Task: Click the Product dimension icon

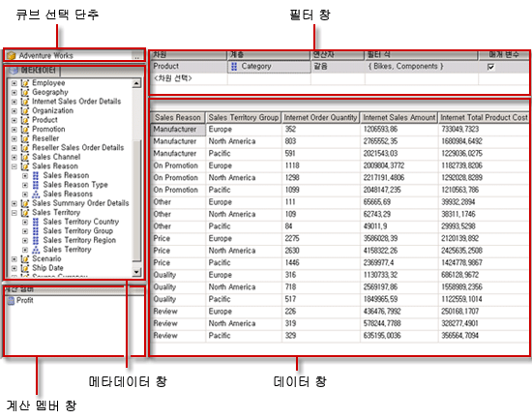Action: (x=25, y=120)
